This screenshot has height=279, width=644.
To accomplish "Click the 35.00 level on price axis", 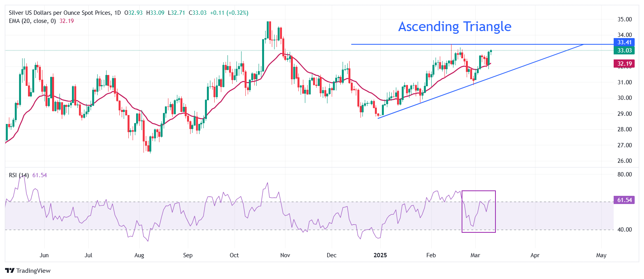I will click(x=625, y=19).
